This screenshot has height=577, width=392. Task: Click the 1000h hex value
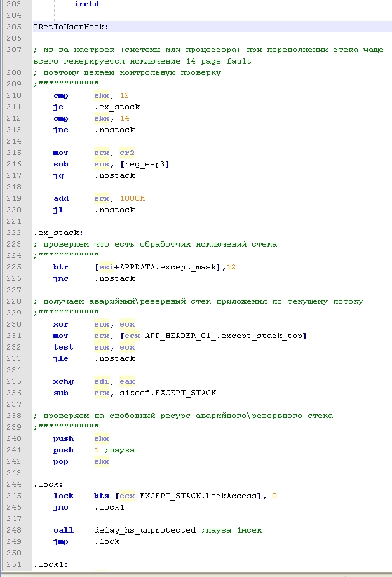pyautogui.click(x=132, y=198)
